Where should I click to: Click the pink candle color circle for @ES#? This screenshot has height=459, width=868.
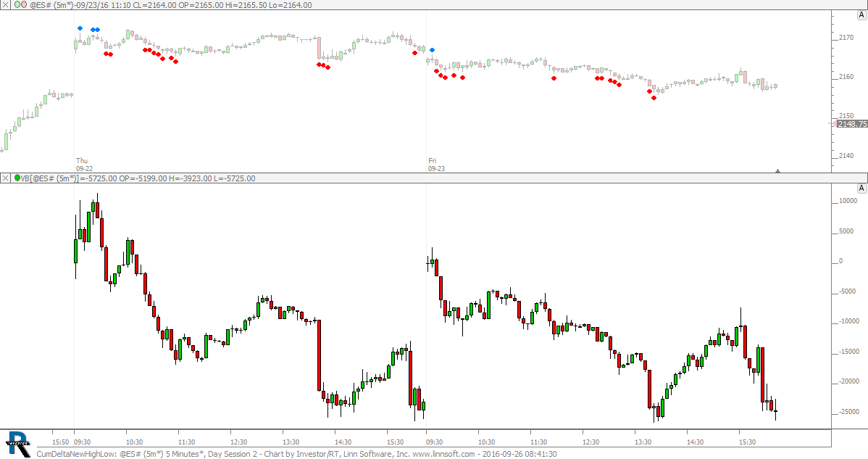(24, 5)
